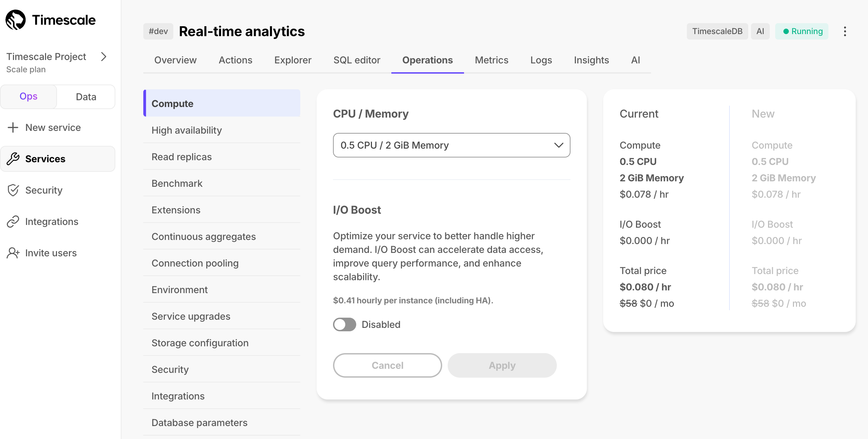Toggle the I/O Boost disabled switch
868x439 pixels.
345,324
